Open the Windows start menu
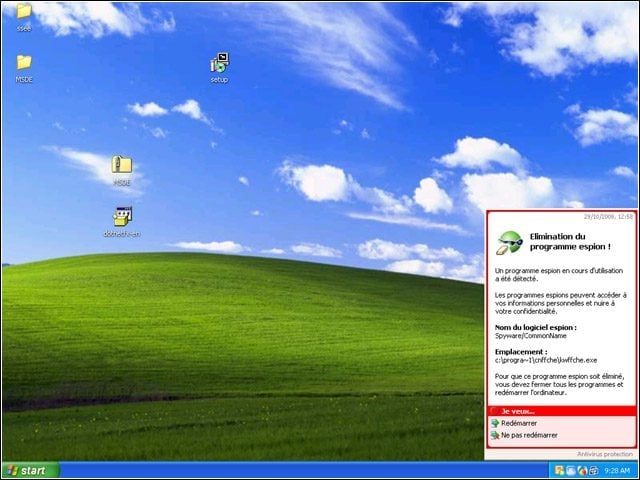The width and height of the screenshot is (640, 480). pos(31,471)
